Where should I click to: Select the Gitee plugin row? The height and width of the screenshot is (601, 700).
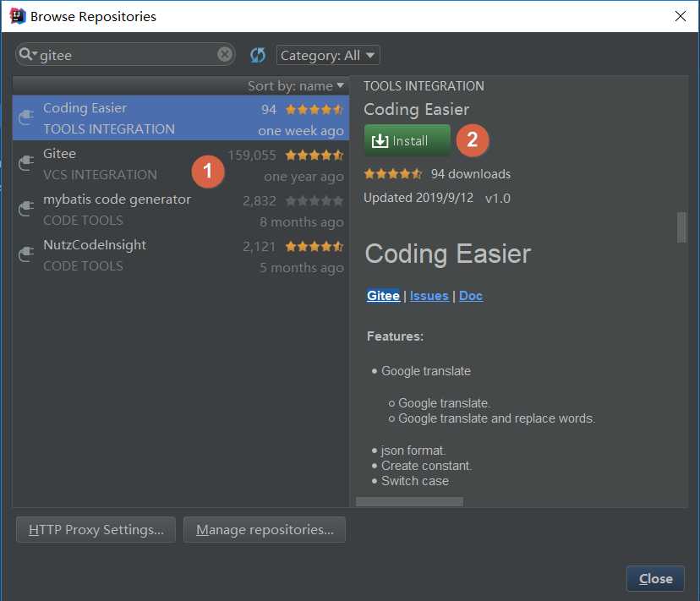(181, 164)
